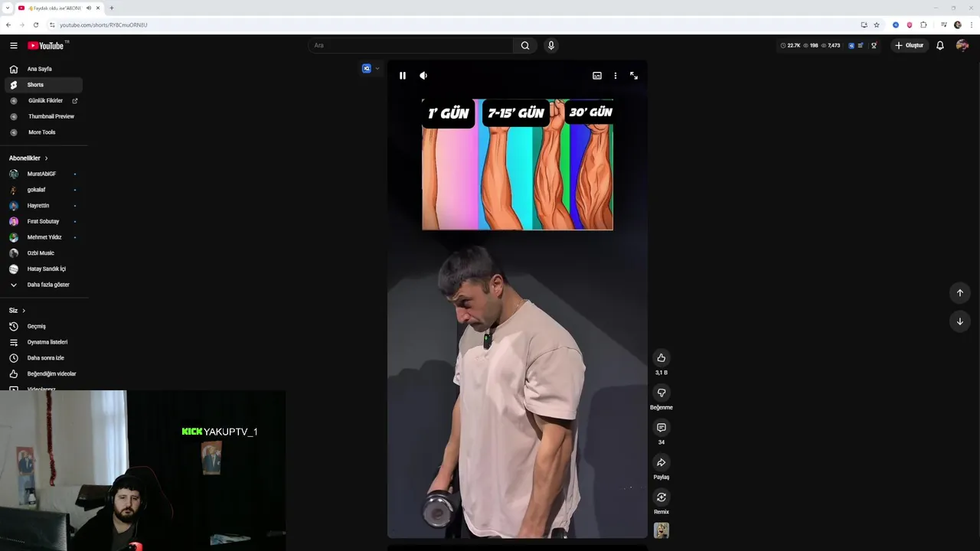Open the pink shield browser extension

pyautogui.click(x=910, y=24)
